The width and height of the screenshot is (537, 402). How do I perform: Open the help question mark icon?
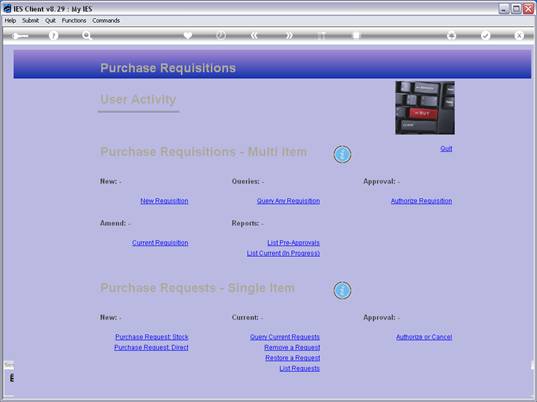(53, 35)
